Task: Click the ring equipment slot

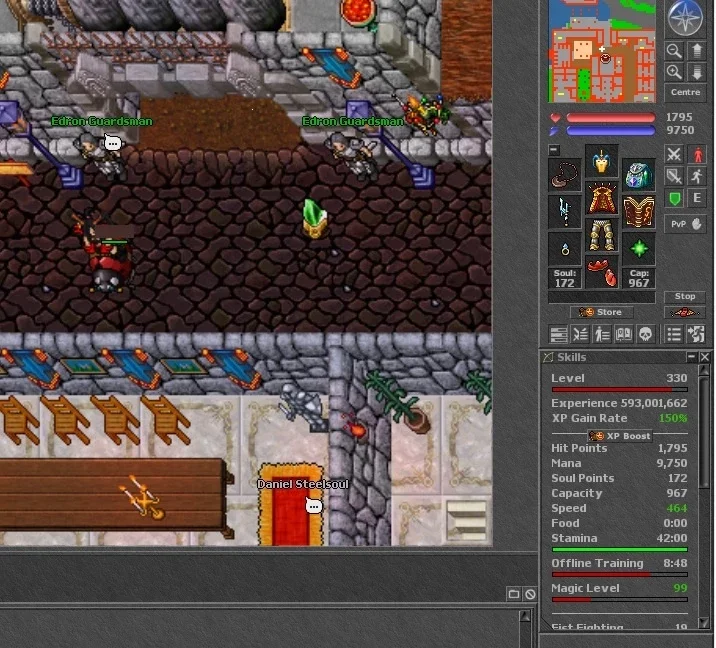Action: pyautogui.click(x=564, y=249)
